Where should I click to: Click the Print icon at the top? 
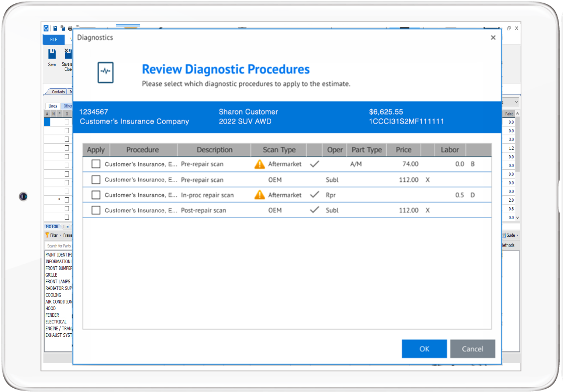[x=70, y=28]
